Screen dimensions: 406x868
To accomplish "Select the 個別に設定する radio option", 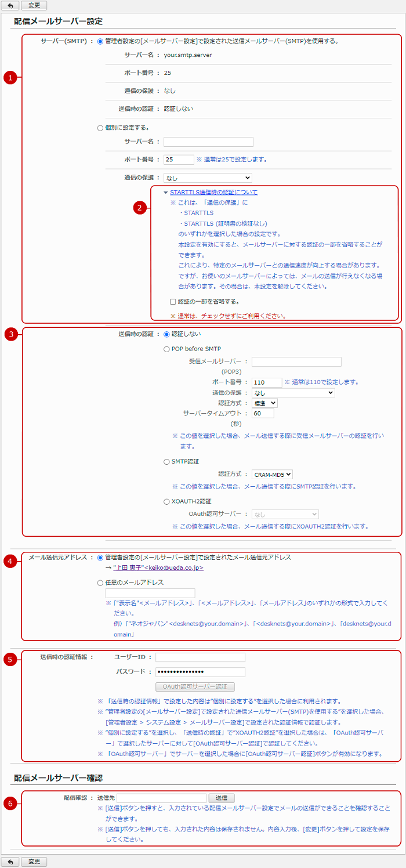I will point(100,128).
